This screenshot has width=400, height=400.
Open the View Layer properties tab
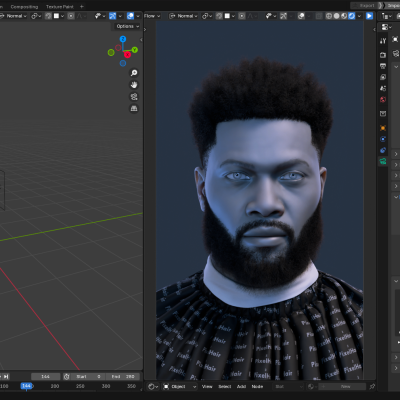383,77
